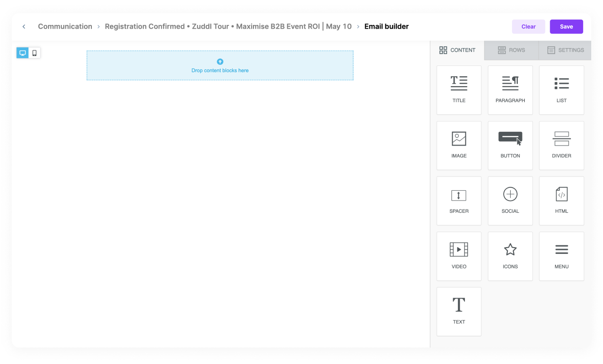The image size is (603, 364).
Task: Select the Button content block
Action: (510, 146)
